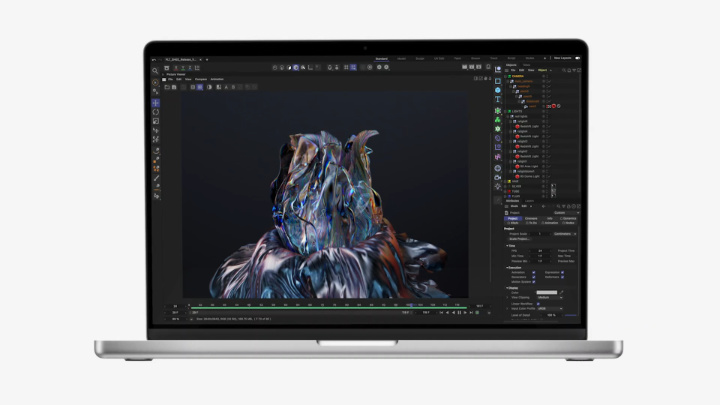The height and width of the screenshot is (405, 720).
Task: Toggle the red X-axis lock icon
Action: point(176,68)
